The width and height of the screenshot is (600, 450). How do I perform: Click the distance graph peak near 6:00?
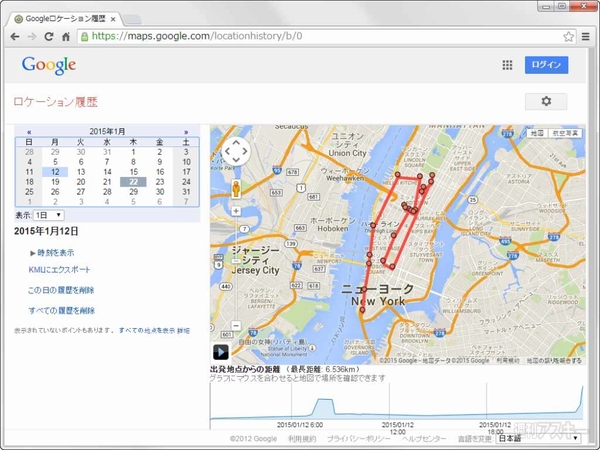pyautogui.click(x=325, y=400)
